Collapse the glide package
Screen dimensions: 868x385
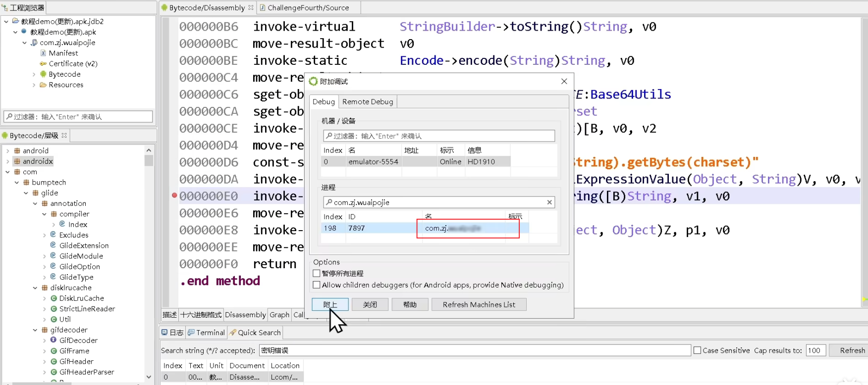coord(26,193)
